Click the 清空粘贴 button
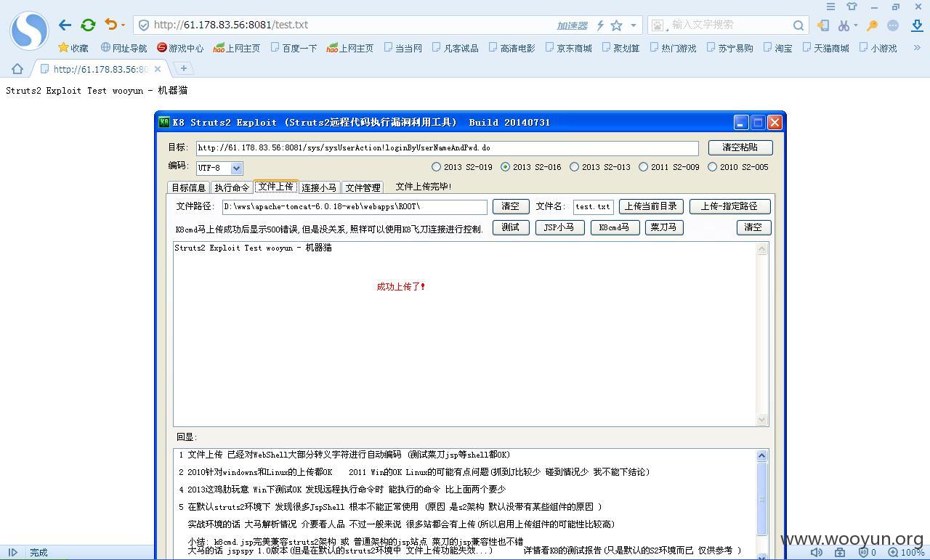Image resolution: width=930 pixels, height=560 pixels. [740, 147]
